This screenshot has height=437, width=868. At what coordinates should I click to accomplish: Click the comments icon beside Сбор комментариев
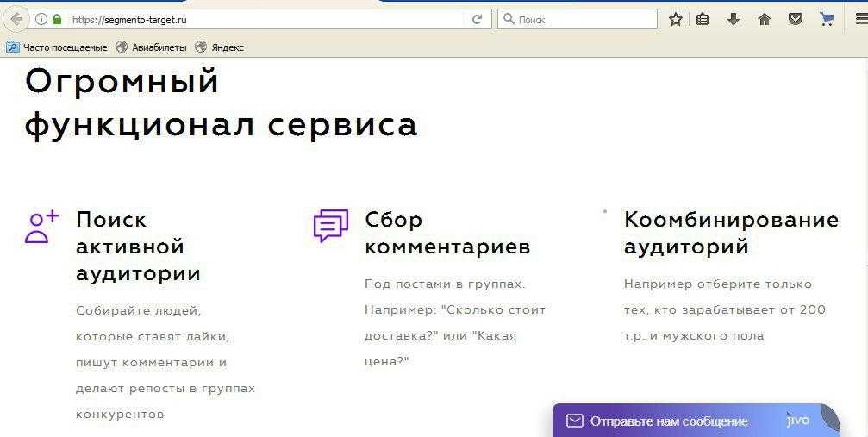click(x=330, y=225)
